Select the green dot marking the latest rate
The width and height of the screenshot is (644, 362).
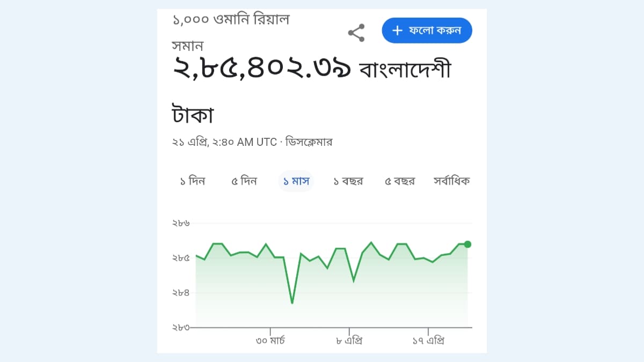tap(466, 245)
